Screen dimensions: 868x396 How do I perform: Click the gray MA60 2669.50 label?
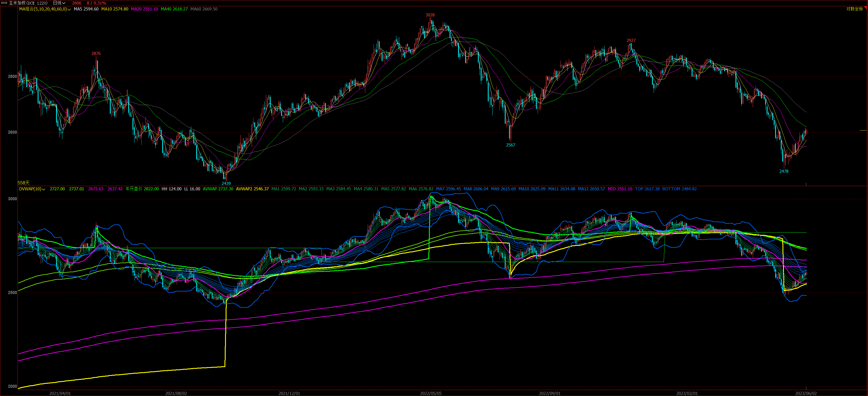(204, 9)
